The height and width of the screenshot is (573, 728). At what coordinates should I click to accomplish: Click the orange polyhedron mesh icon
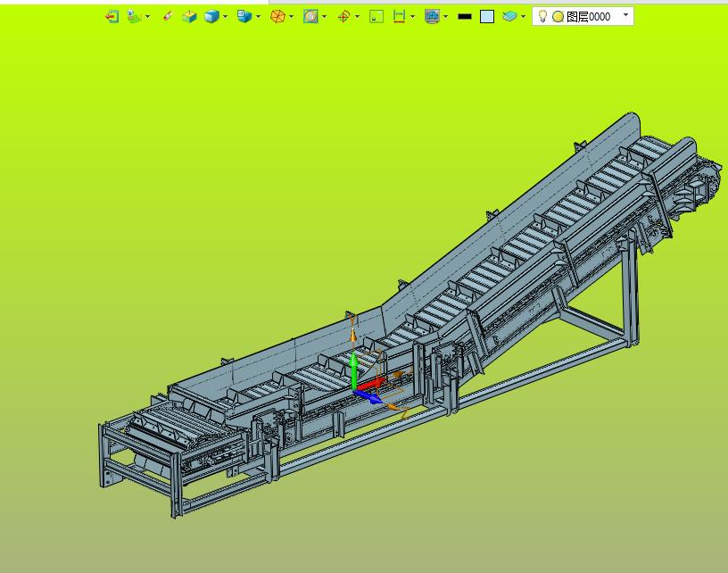(277, 17)
